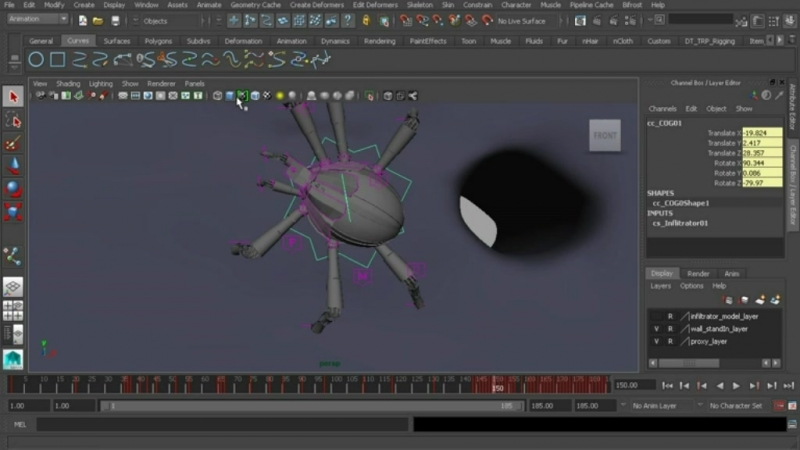The height and width of the screenshot is (450, 800).
Task: Open the No Anim Layer dropdown
Action: coord(662,406)
